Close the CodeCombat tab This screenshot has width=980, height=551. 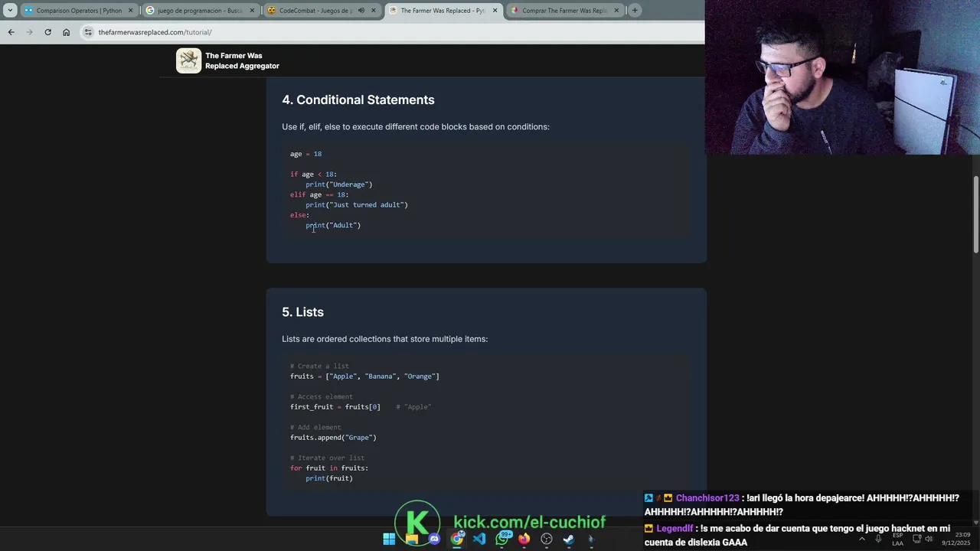point(373,11)
